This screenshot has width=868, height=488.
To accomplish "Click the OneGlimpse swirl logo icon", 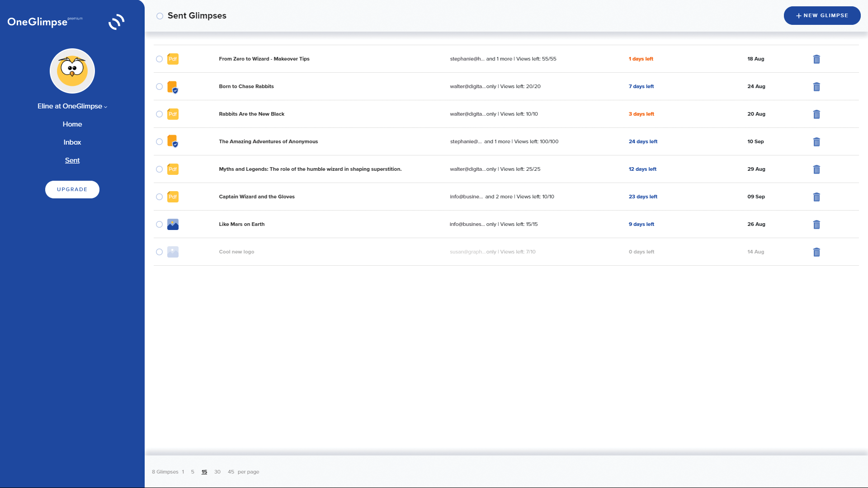I will pos(116,22).
